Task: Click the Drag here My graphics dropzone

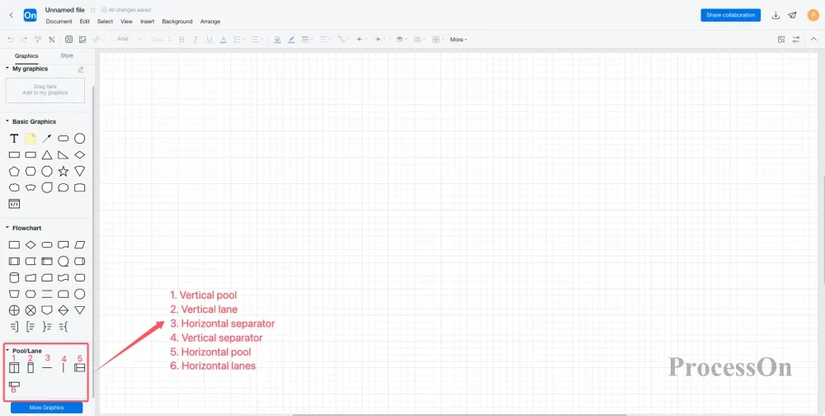Action: pyautogui.click(x=45, y=90)
